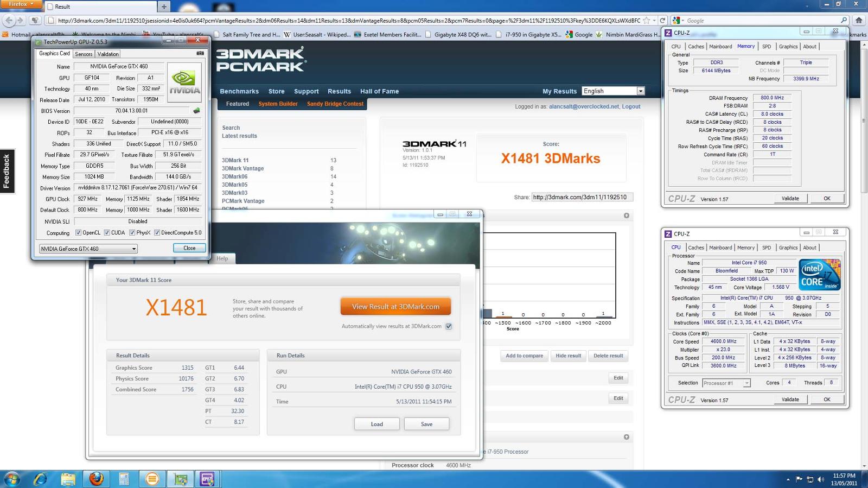Open the Windows Start orb
868x488 pixels.
[12, 479]
